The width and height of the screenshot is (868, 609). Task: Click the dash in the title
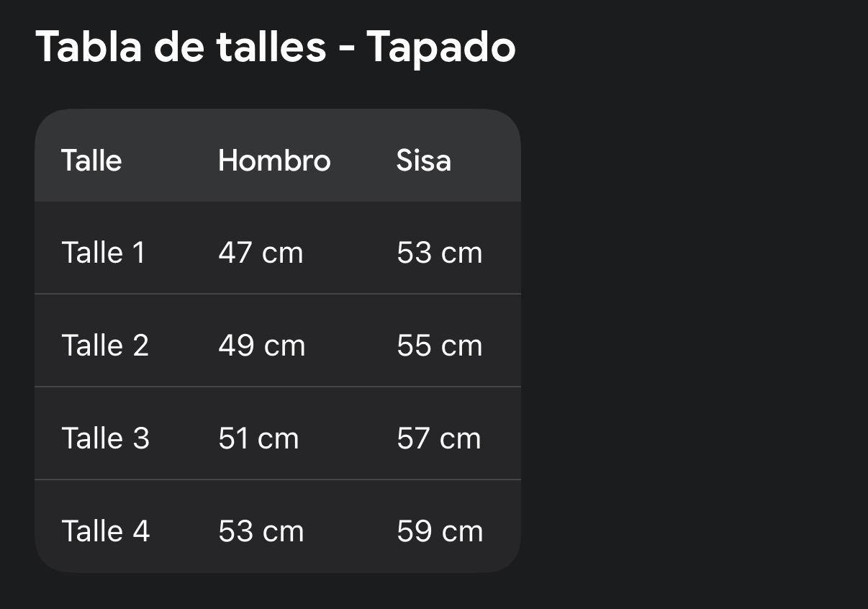tap(346, 49)
